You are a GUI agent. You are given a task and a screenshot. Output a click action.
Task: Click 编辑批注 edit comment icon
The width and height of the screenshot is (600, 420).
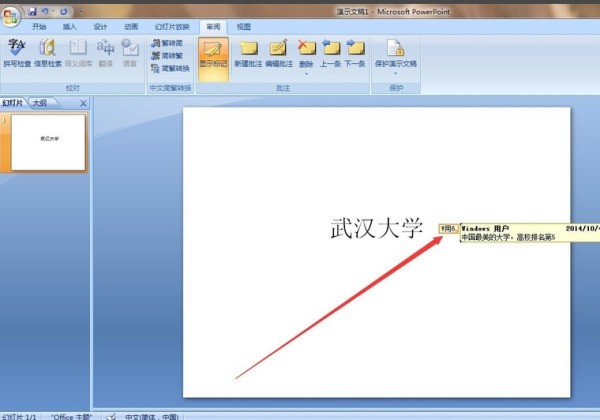(278, 51)
